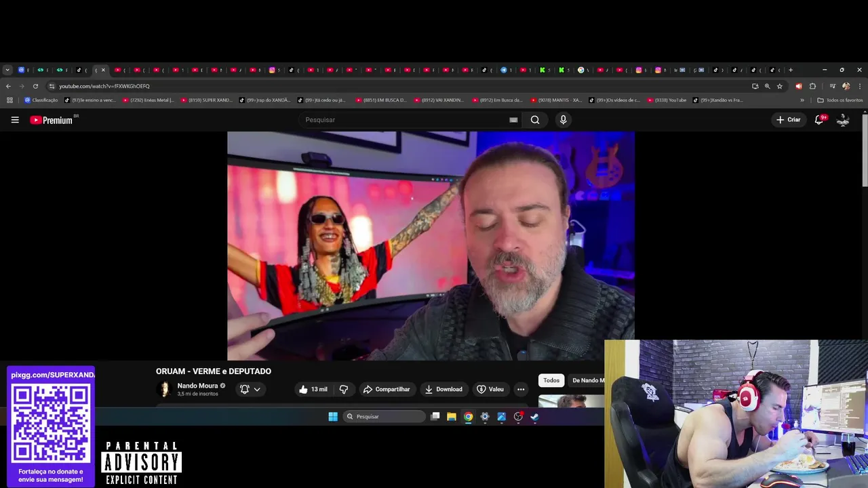Open the zoom magnifier in address bar
The width and height of the screenshot is (868, 488).
[768, 86]
